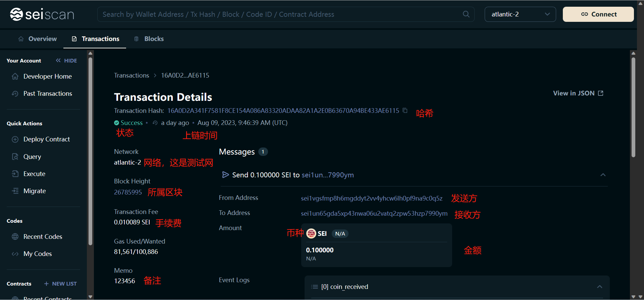Click the Deploy Contract plus icon
Viewport: 644px width, 300px height.
point(15,139)
